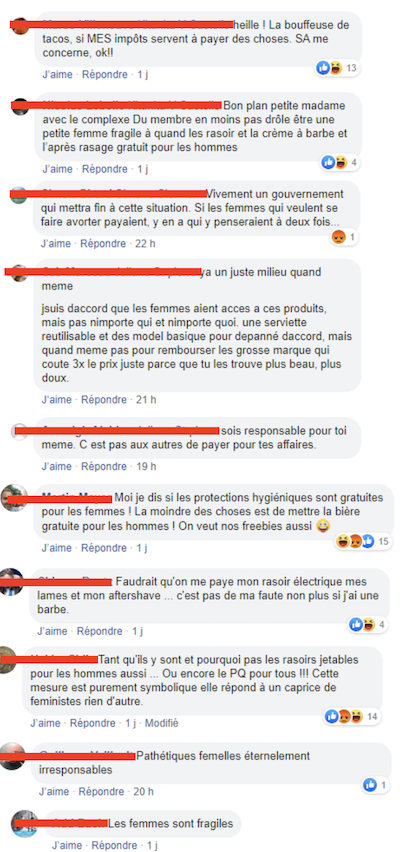400x852 pixels.
Task: Click profile picture beside 'Les femmes sont fragiles'
Action: pos(24,824)
